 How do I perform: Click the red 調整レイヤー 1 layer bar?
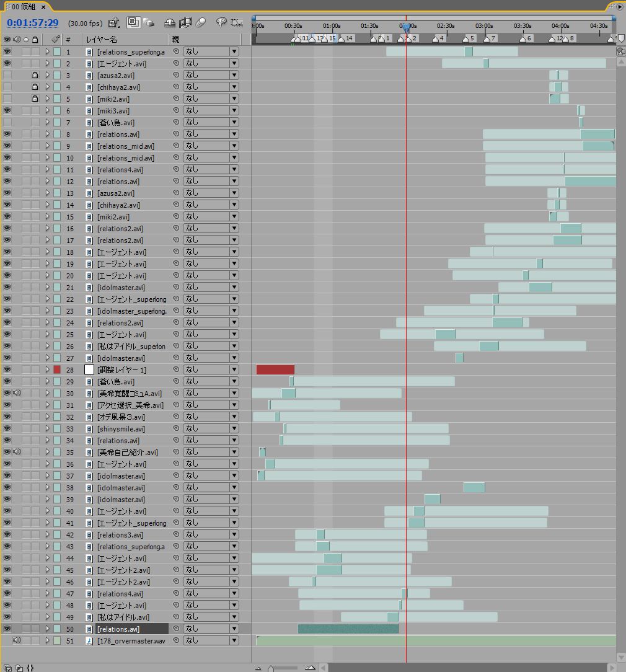[x=275, y=369]
